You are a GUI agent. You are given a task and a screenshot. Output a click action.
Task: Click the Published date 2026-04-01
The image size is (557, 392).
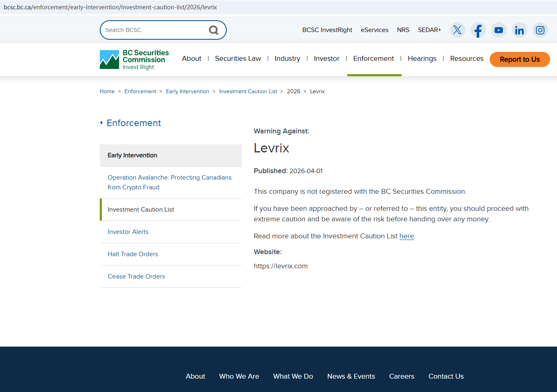(306, 171)
